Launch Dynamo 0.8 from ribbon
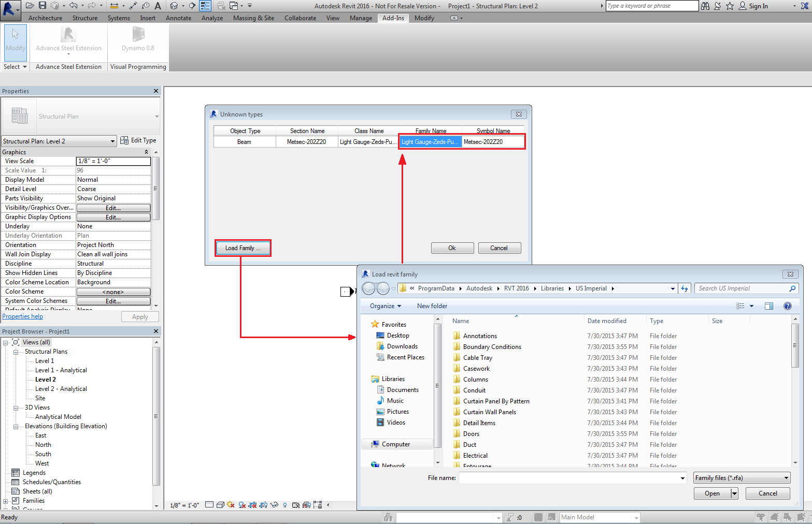Screen dimensions: 812x524 click(138, 39)
